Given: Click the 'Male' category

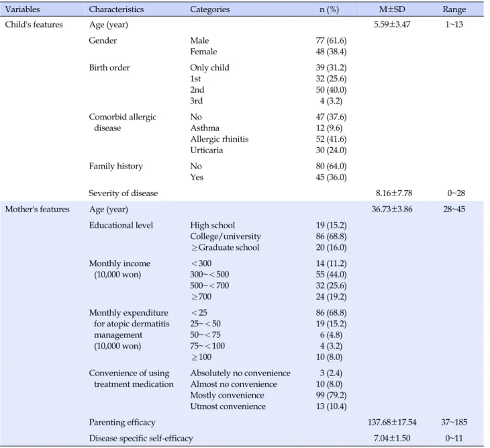Looking at the screenshot, I should pos(199,40).
